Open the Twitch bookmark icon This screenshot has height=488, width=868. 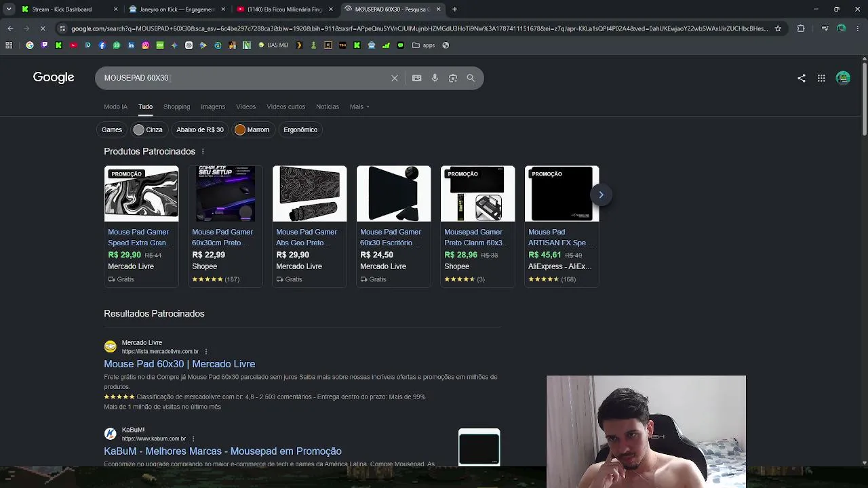tap(44, 45)
